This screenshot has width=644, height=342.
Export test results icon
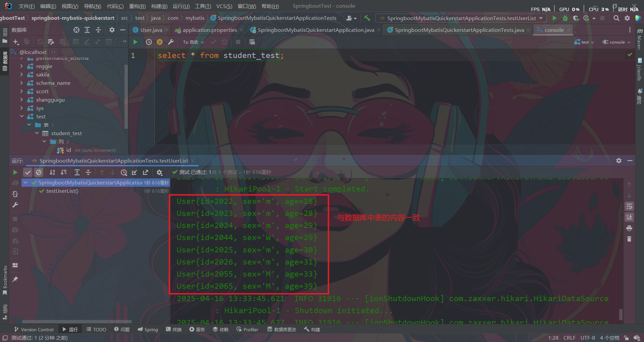[146, 172]
